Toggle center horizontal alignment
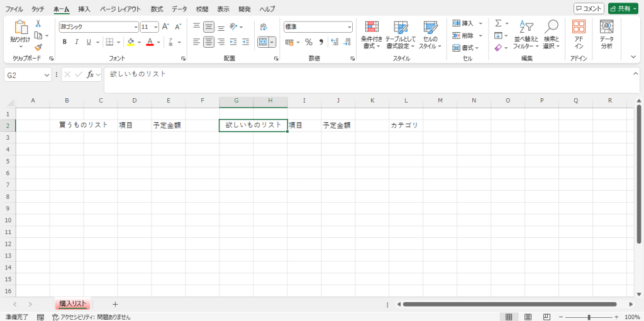The height and width of the screenshot is (321, 644). [x=209, y=42]
